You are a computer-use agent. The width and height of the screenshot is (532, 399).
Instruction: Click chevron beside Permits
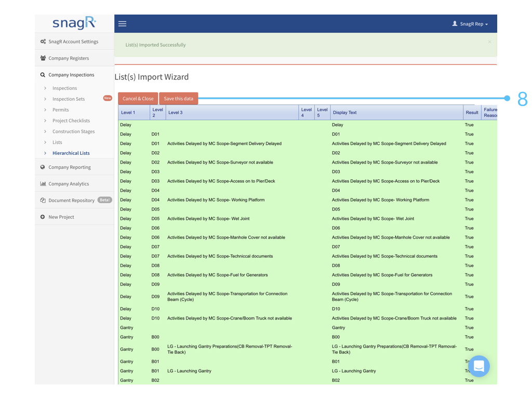[45, 110]
